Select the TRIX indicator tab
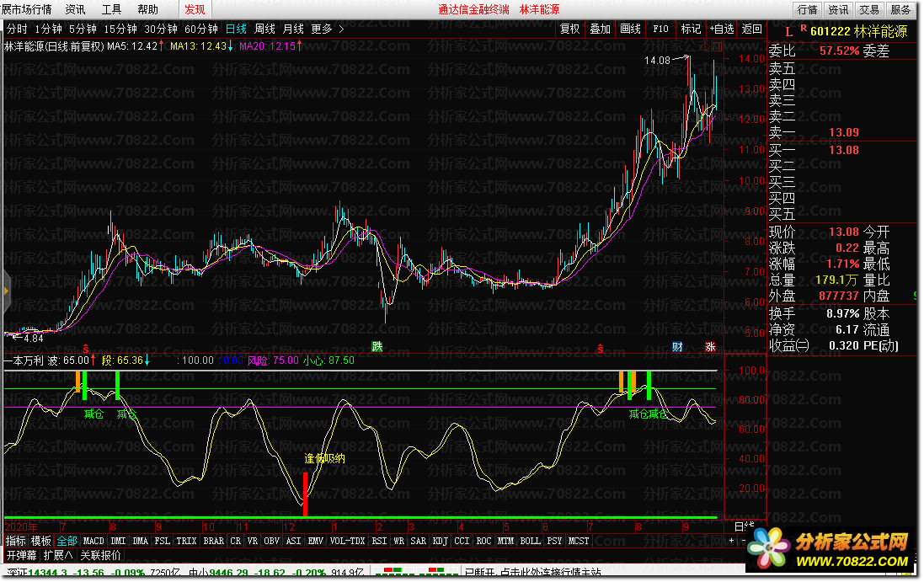 (x=186, y=540)
